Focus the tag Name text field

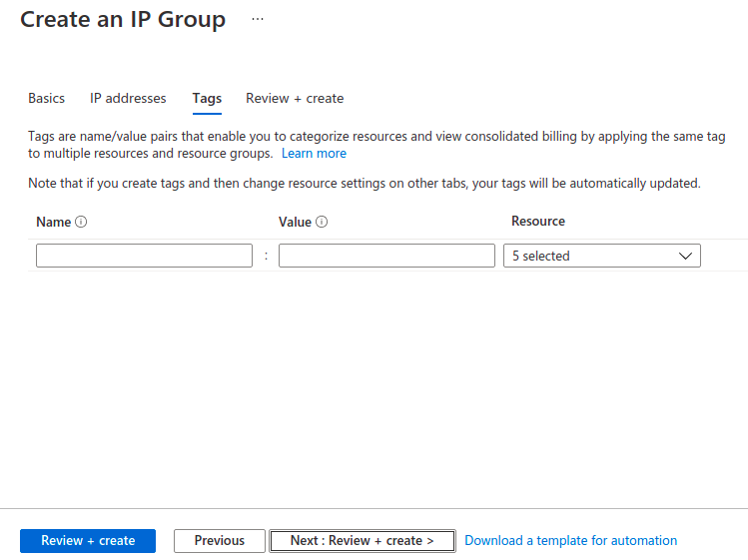tap(144, 257)
